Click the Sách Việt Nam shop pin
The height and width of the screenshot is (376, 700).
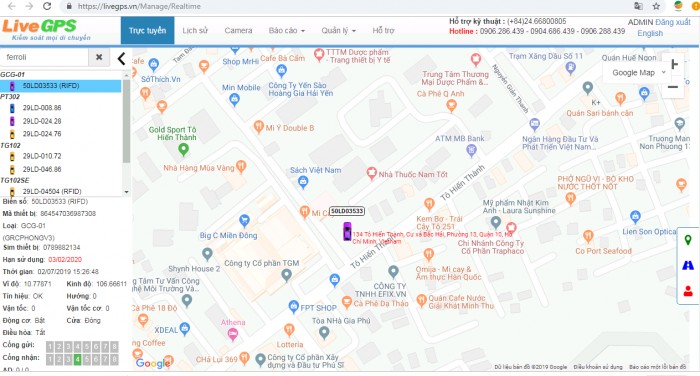click(x=303, y=182)
